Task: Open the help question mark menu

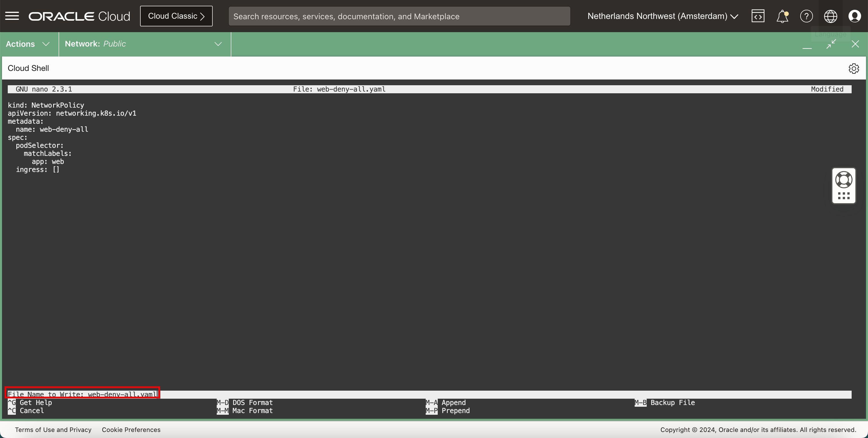Action: [x=806, y=16]
